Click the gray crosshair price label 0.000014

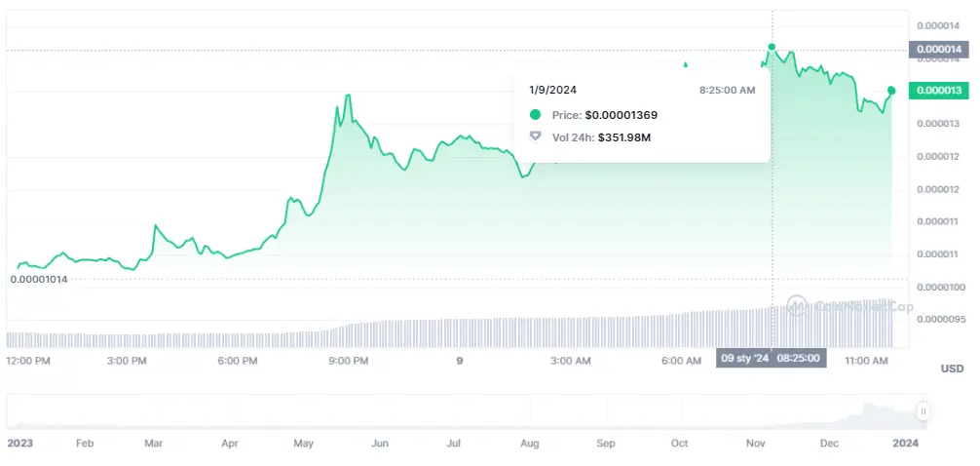[x=937, y=49]
